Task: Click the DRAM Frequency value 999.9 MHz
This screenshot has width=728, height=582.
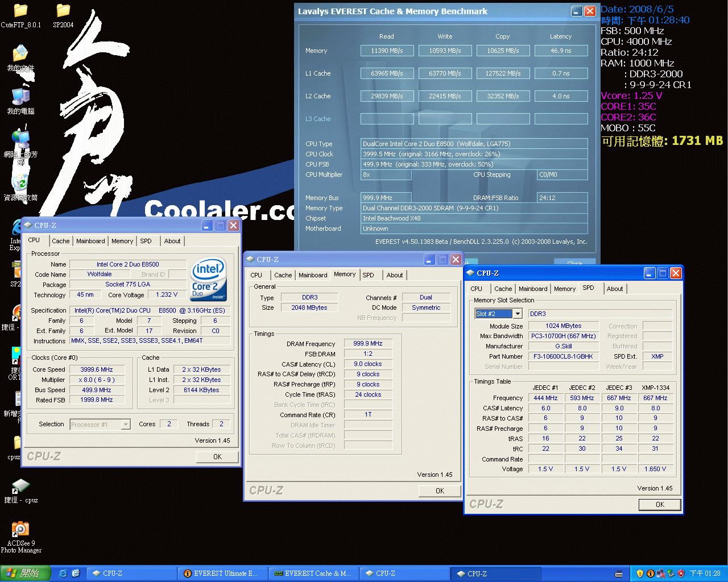Action: point(368,343)
